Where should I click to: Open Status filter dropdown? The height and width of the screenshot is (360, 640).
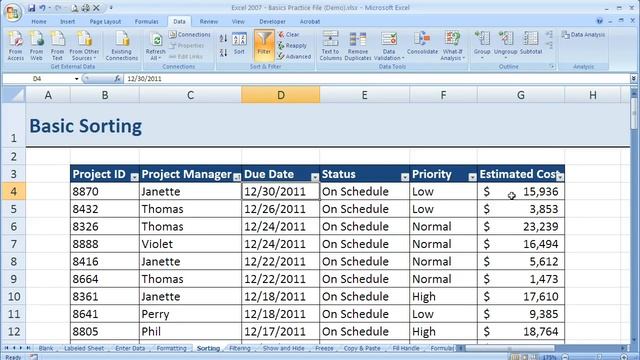coord(404,177)
